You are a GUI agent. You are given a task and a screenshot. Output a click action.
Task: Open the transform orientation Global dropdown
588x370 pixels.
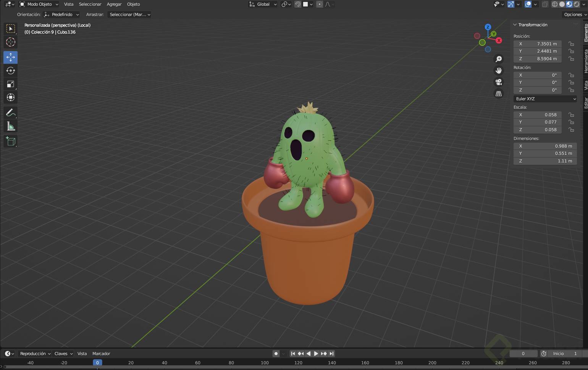(263, 4)
